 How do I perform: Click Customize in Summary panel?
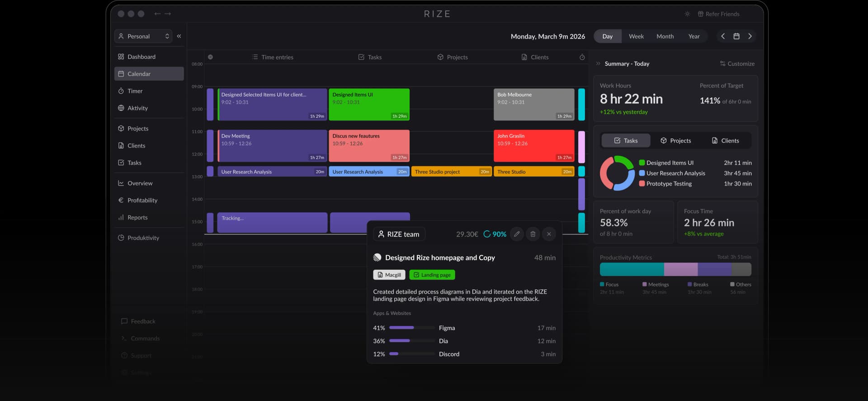pyautogui.click(x=737, y=64)
